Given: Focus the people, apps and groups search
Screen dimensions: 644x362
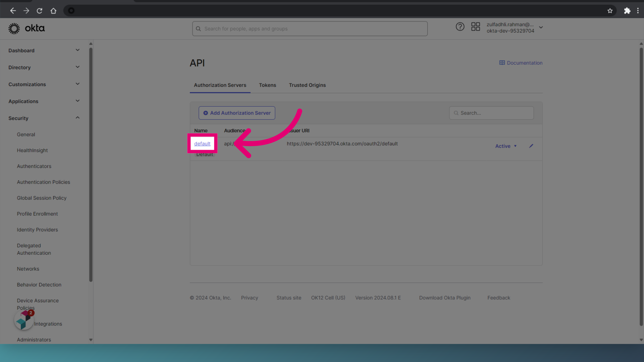Looking at the screenshot, I should (310, 29).
